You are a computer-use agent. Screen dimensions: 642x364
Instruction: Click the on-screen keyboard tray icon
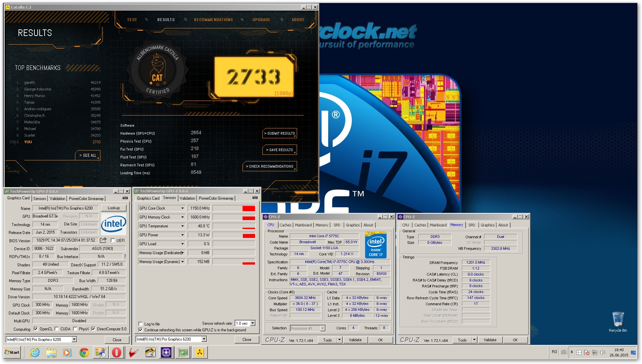coord(564,352)
